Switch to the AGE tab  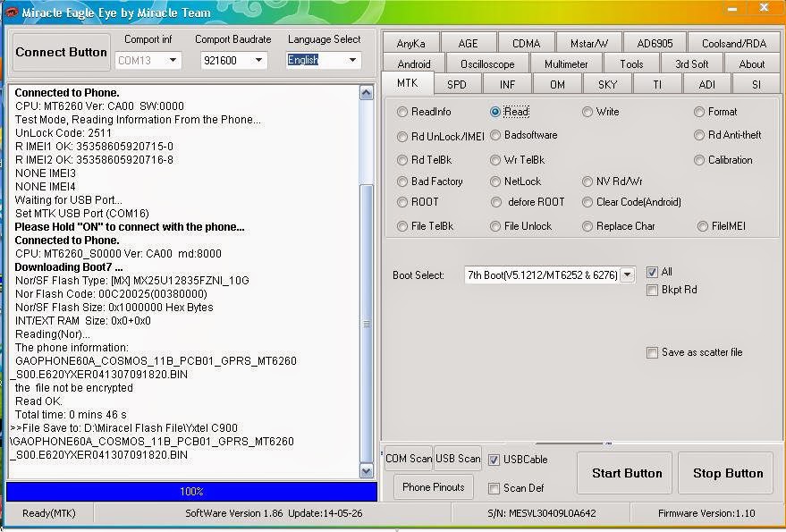469,44
